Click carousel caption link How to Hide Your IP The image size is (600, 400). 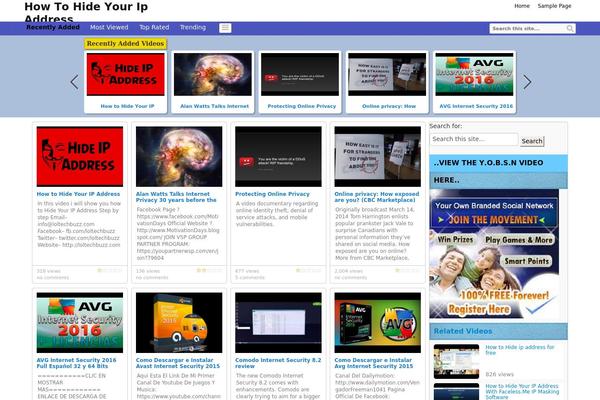click(x=127, y=106)
